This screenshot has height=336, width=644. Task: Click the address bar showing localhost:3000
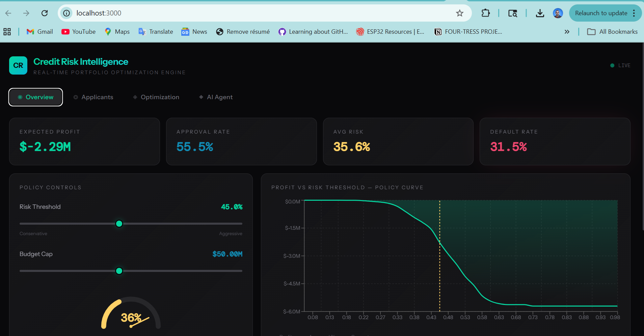(x=236, y=13)
